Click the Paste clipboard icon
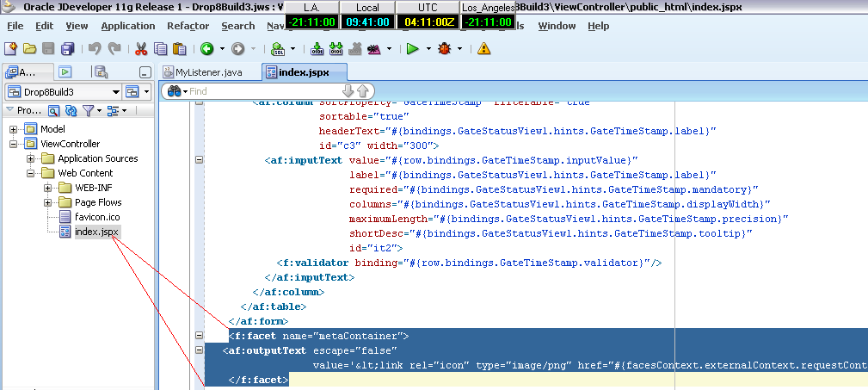This screenshot has height=390, width=868. (x=177, y=48)
